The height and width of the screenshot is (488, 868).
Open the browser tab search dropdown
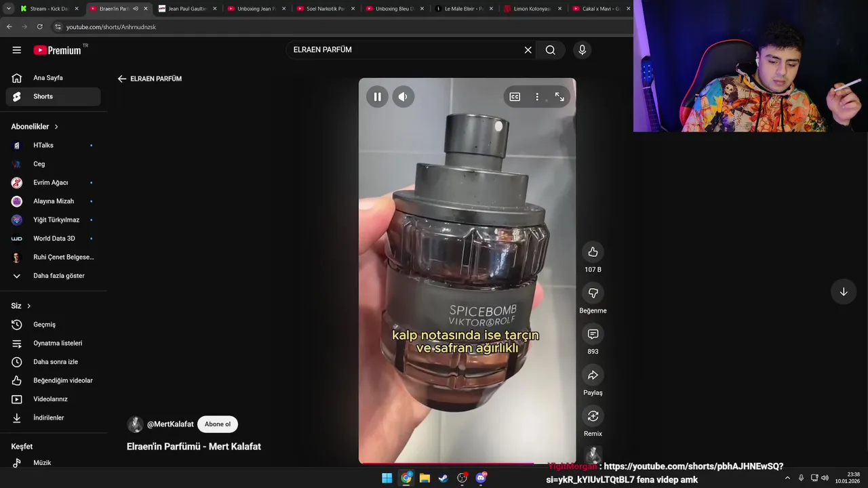point(8,9)
